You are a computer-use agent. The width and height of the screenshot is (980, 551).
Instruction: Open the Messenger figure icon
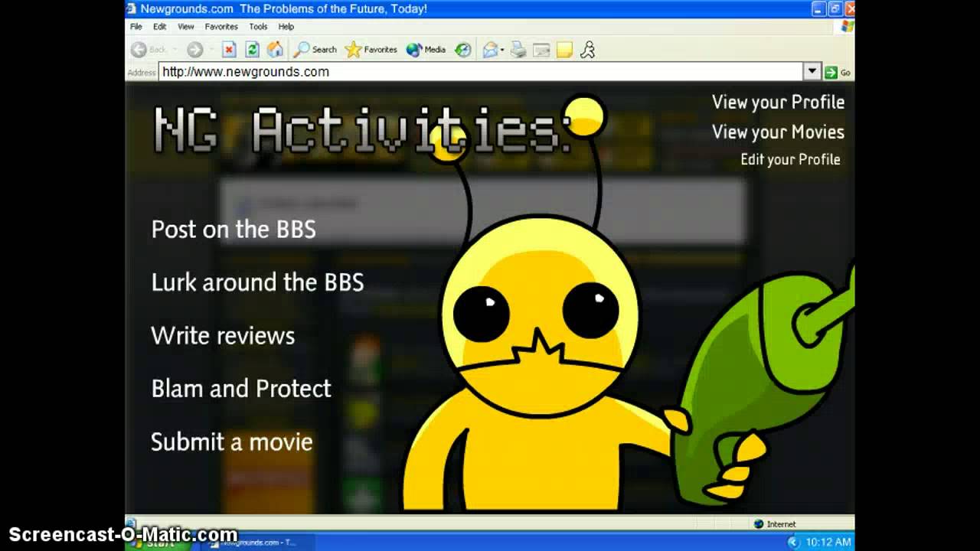[x=587, y=50]
